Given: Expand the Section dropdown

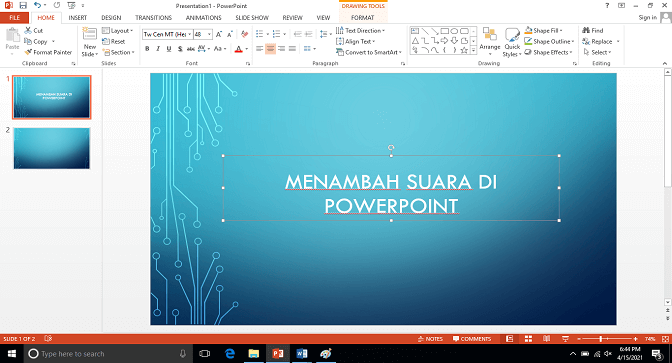Looking at the screenshot, I should click(x=119, y=52).
